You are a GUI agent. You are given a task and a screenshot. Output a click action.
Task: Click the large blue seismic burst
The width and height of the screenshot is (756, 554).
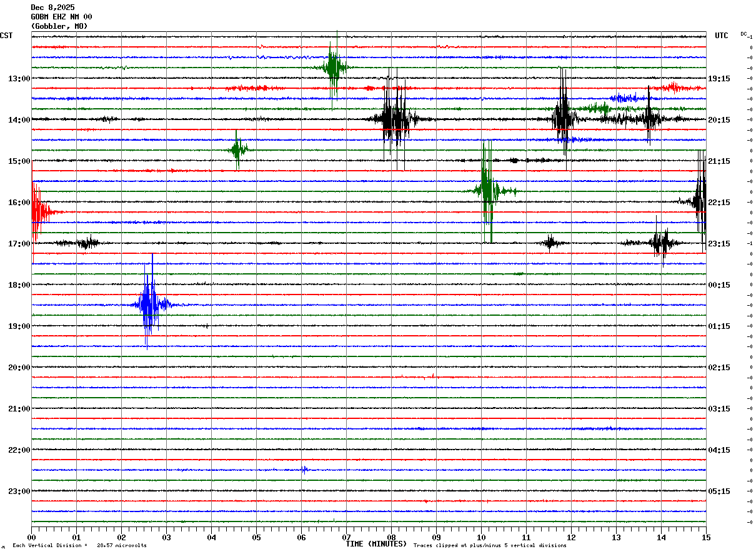click(149, 305)
